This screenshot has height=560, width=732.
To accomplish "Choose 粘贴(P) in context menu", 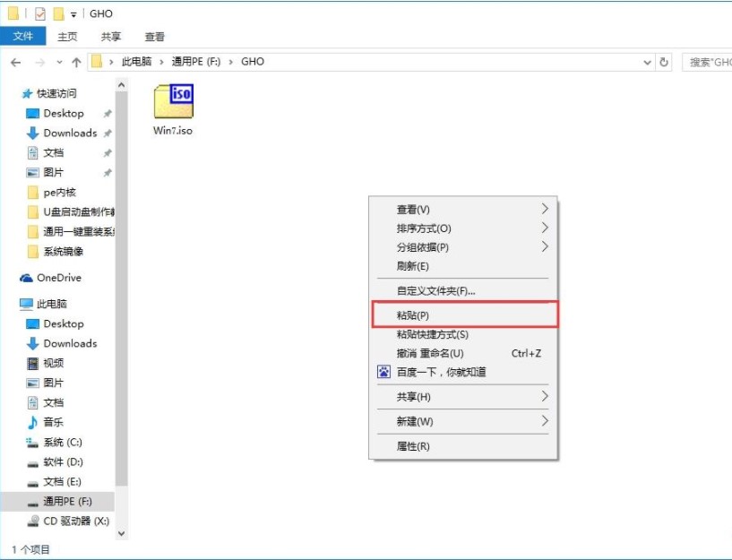I will click(465, 315).
